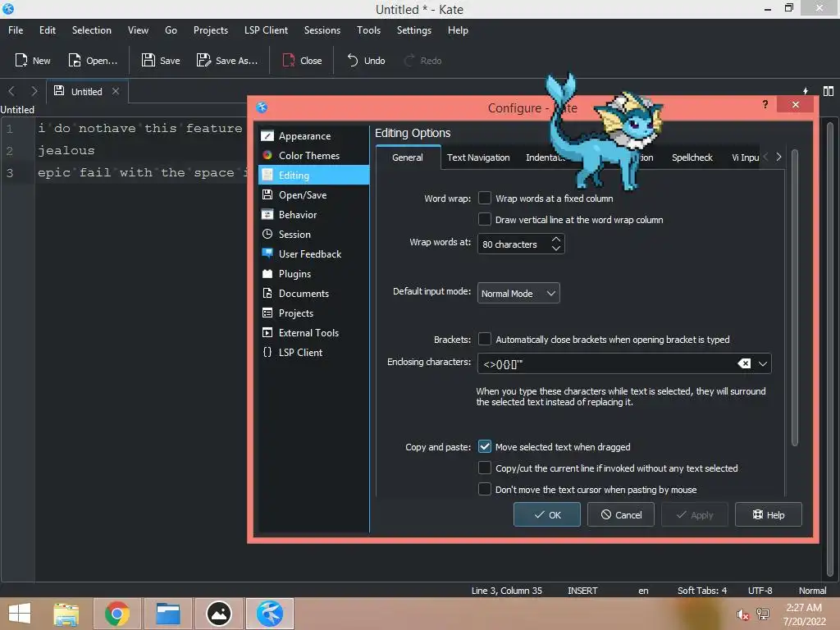Open the User Feedback configuration page

[x=313, y=254]
